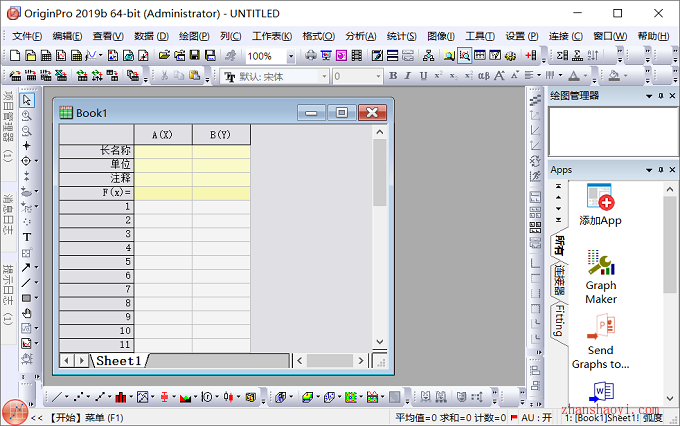
Task: Select the Pointer tool in the left toolbar
Action: [x=26, y=100]
